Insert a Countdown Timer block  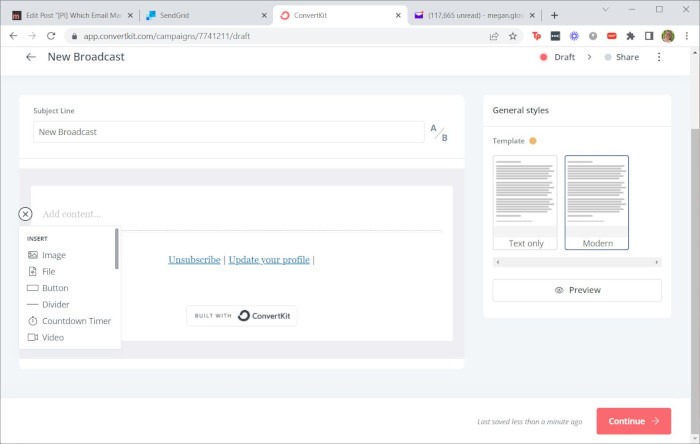pyautogui.click(x=69, y=321)
